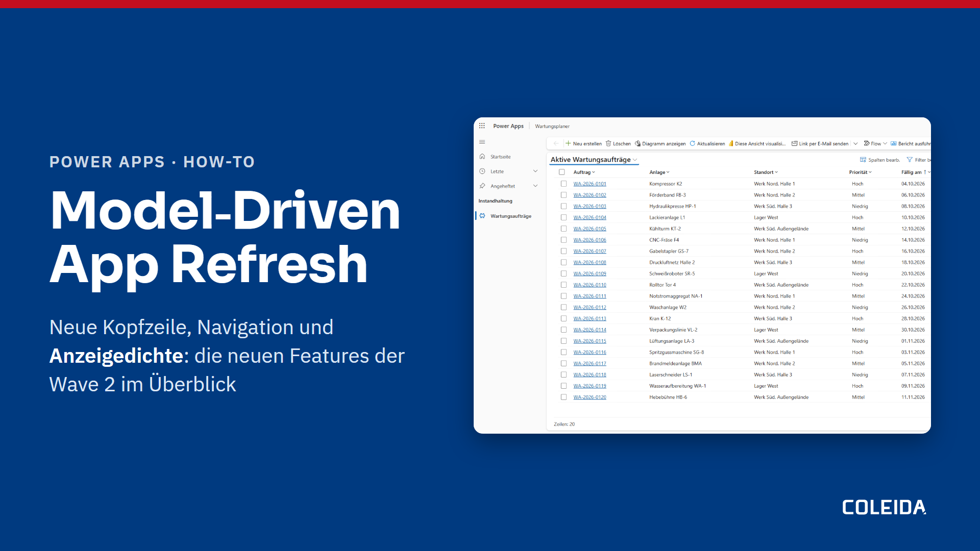Check the row checkbox for WA-2026-0117

point(563,363)
